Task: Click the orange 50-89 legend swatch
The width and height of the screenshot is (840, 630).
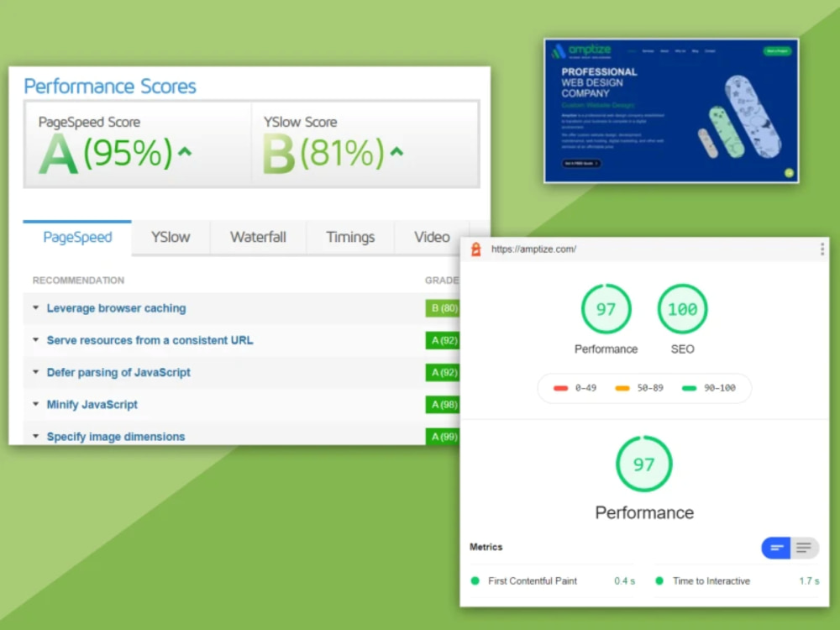Action: (x=622, y=388)
